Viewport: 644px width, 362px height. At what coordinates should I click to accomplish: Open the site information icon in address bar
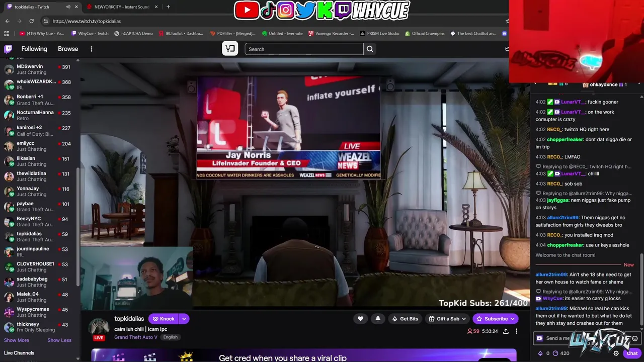click(46, 21)
